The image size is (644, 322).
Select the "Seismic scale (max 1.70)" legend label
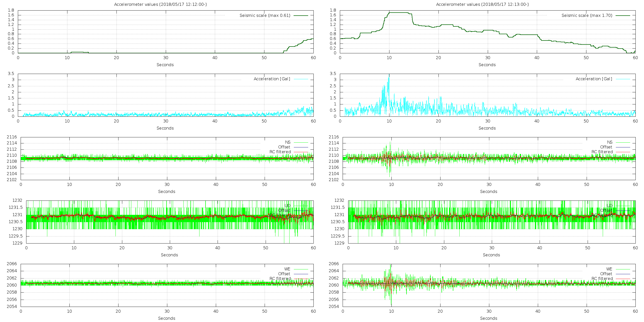click(x=587, y=15)
